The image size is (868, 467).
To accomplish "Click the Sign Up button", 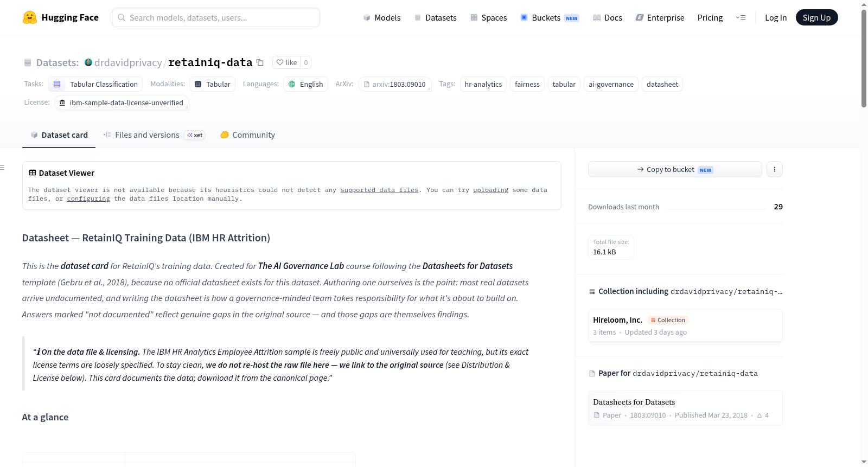I will click(x=816, y=17).
